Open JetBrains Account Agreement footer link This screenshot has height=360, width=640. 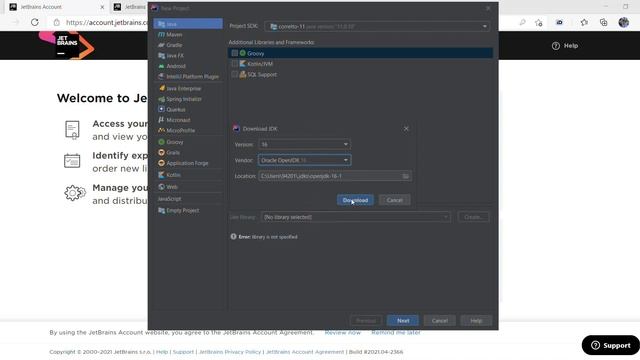tap(305, 352)
